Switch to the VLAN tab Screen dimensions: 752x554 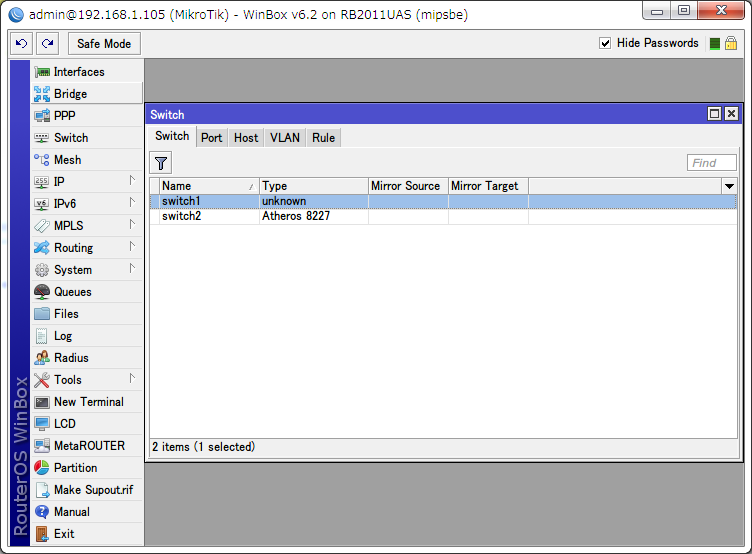coord(285,138)
